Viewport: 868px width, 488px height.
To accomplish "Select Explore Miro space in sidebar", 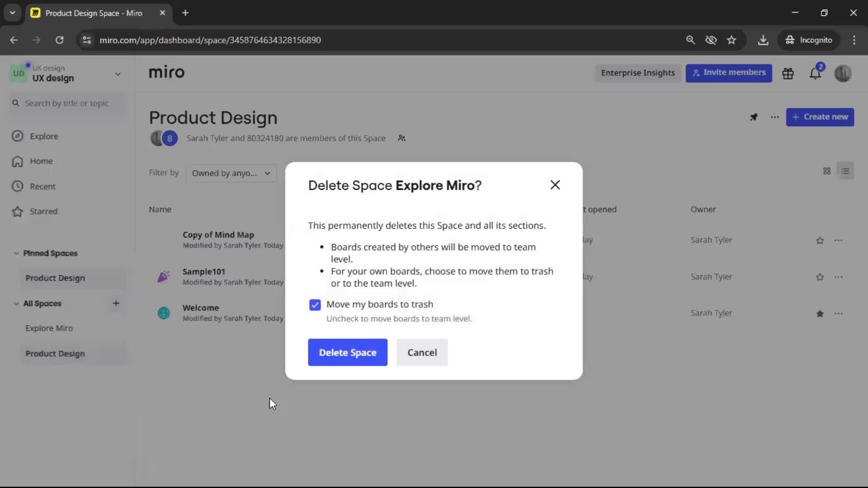I will click(49, 328).
